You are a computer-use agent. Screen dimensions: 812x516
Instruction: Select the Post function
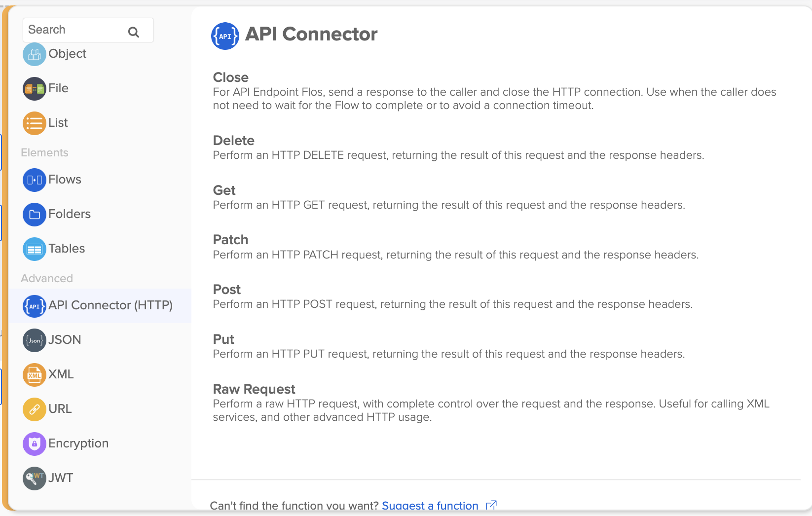tap(226, 290)
